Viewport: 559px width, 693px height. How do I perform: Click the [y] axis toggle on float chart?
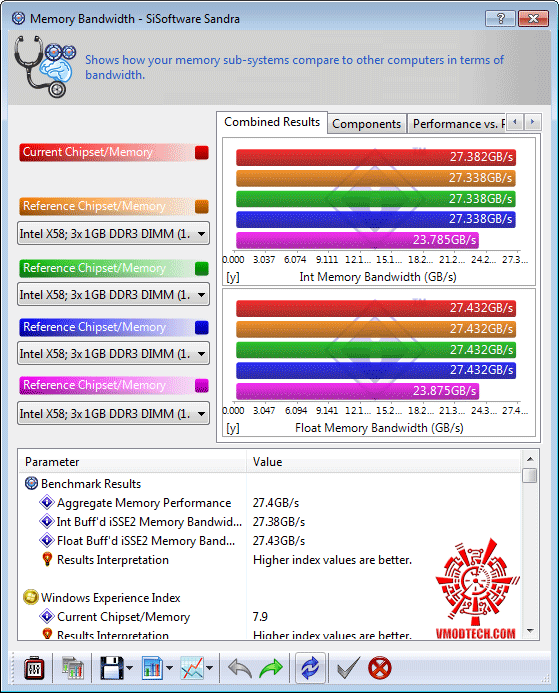click(233, 428)
